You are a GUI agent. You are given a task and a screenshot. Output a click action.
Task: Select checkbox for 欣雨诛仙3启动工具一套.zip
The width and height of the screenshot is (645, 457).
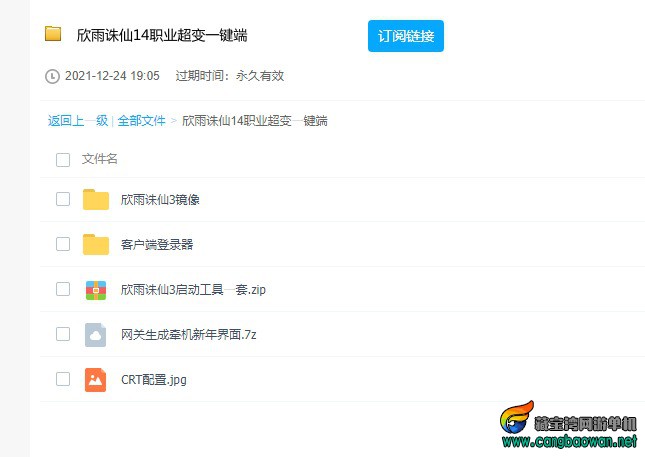(63, 289)
